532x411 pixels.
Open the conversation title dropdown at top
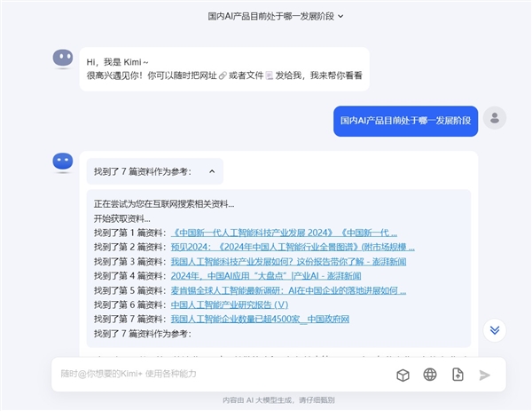(275, 15)
